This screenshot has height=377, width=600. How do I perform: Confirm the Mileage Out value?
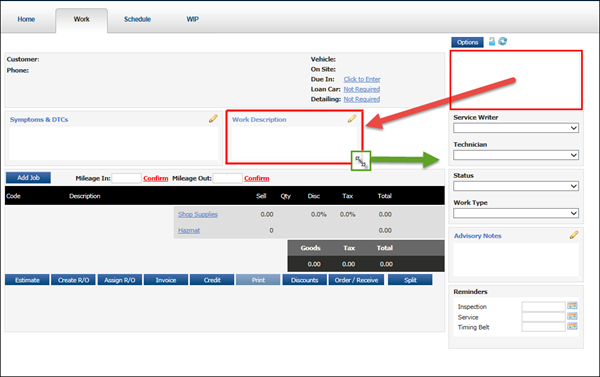257,178
